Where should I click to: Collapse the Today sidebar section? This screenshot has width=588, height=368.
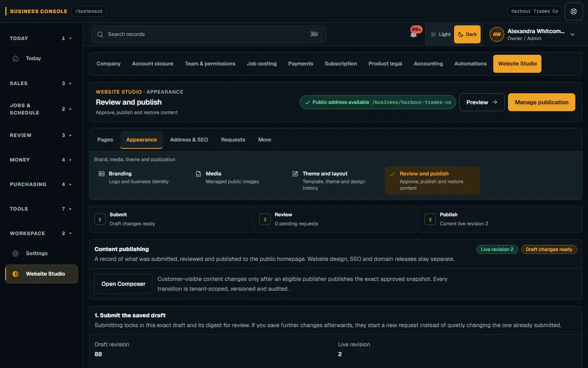coord(42,38)
